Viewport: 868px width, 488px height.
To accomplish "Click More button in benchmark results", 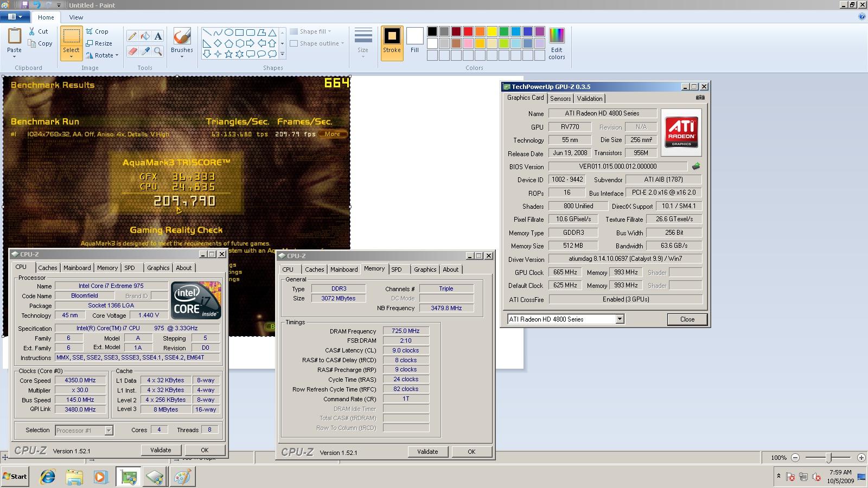I will click(333, 134).
